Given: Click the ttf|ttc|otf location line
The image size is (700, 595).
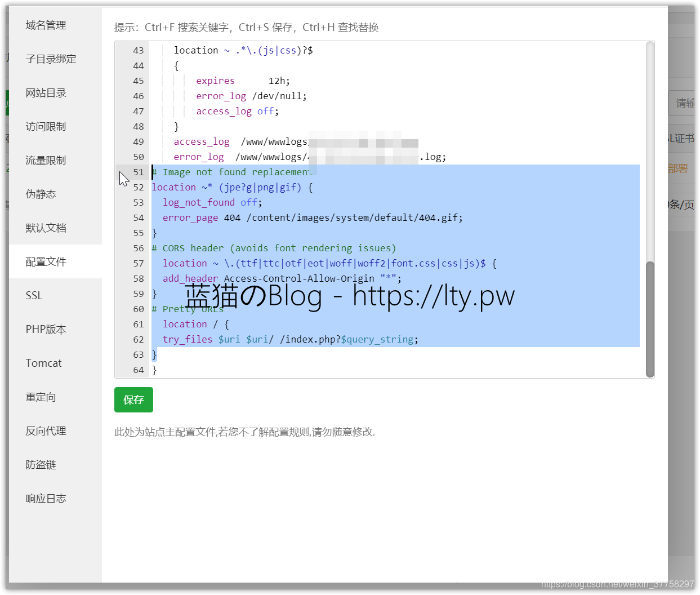Looking at the screenshot, I should [329, 263].
